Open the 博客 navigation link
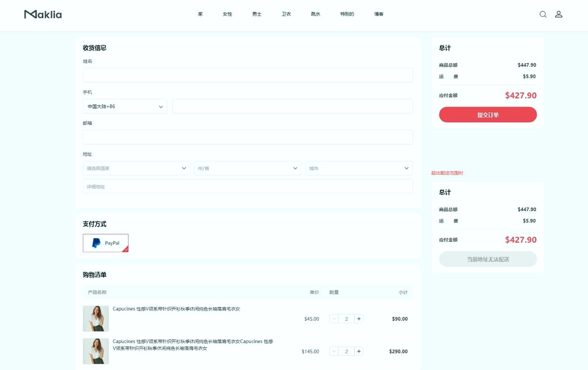 tap(379, 14)
